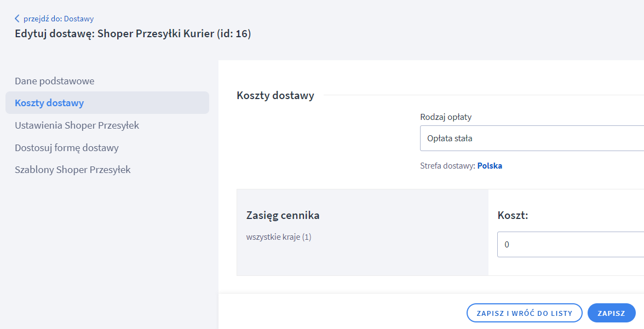Viewport: 644px width, 329px height.
Task: Open the Dane podstawowe section
Action: (55, 81)
